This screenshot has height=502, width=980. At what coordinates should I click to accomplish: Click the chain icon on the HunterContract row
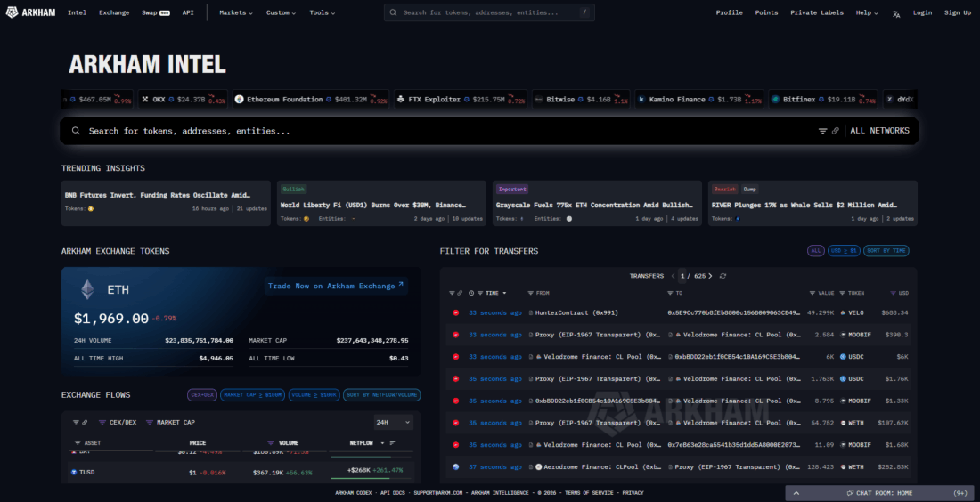coord(455,312)
